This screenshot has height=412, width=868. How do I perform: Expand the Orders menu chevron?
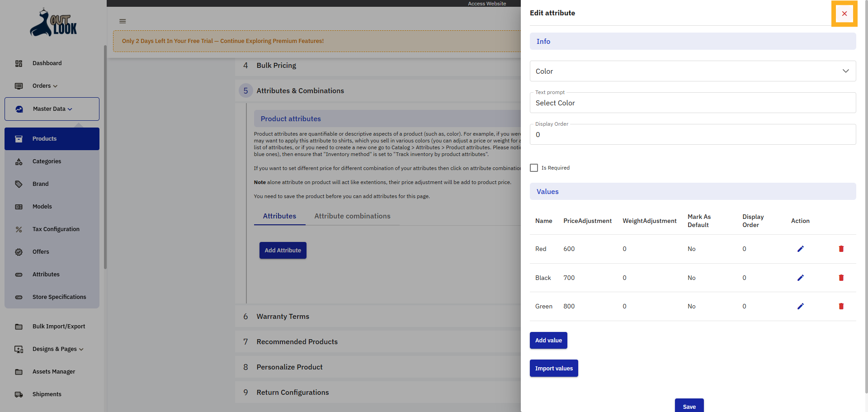pyautogui.click(x=55, y=86)
